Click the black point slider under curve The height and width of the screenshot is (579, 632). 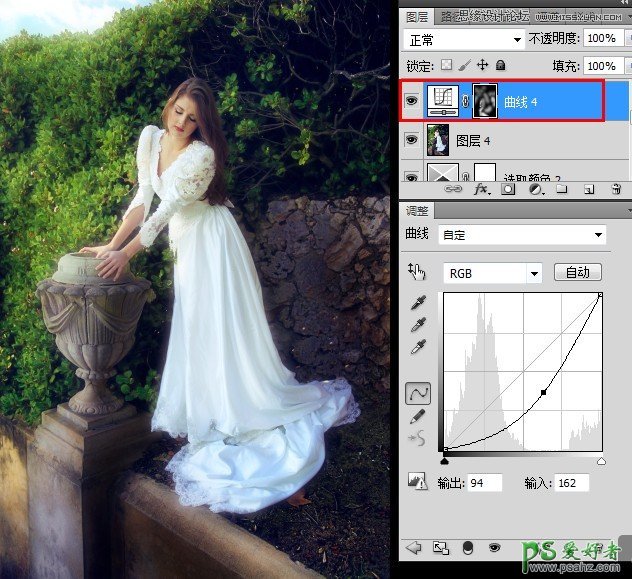[x=444, y=461]
